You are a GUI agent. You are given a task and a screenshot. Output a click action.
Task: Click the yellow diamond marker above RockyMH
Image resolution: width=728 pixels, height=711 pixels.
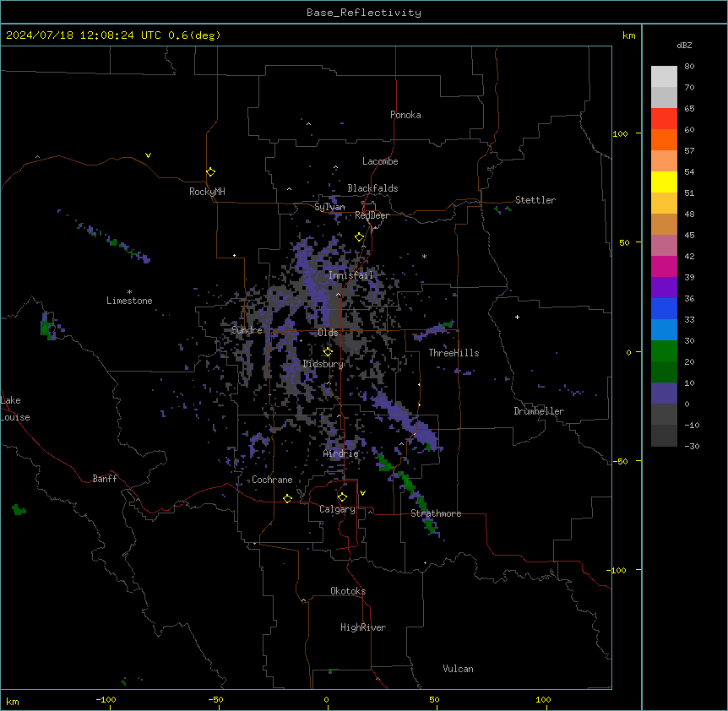(210, 172)
